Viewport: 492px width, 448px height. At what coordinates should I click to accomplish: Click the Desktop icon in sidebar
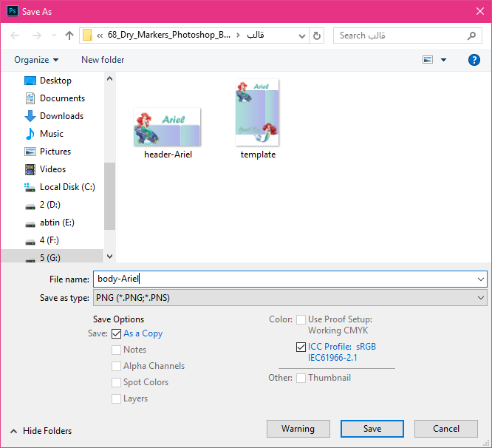click(30, 81)
